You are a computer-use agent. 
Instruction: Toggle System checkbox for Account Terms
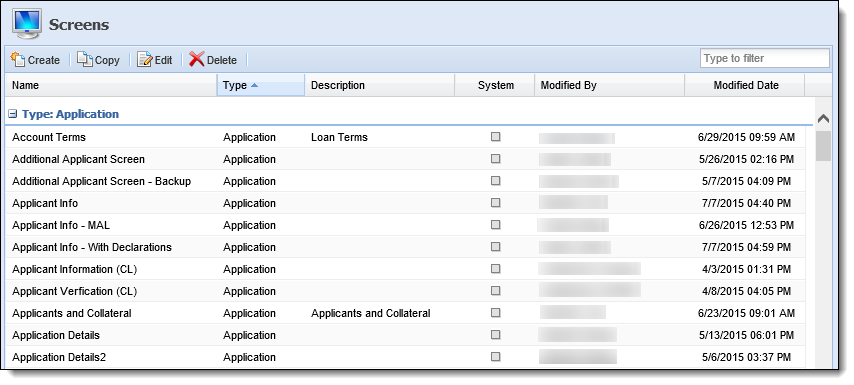pyautogui.click(x=495, y=137)
